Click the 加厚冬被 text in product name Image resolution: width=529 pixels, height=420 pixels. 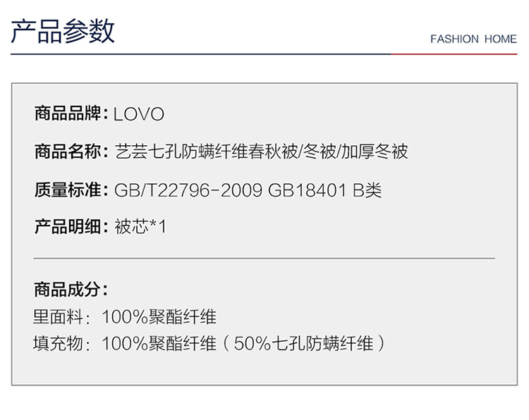[375, 152]
